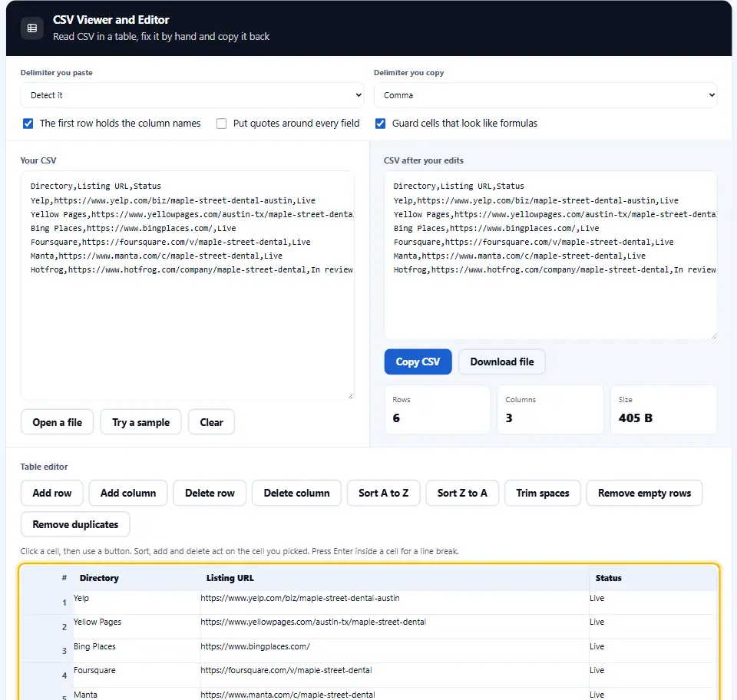Viewport: 737px width, 700px height.
Task: Click the Foursquare directory cell
Action: click(x=137, y=675)
